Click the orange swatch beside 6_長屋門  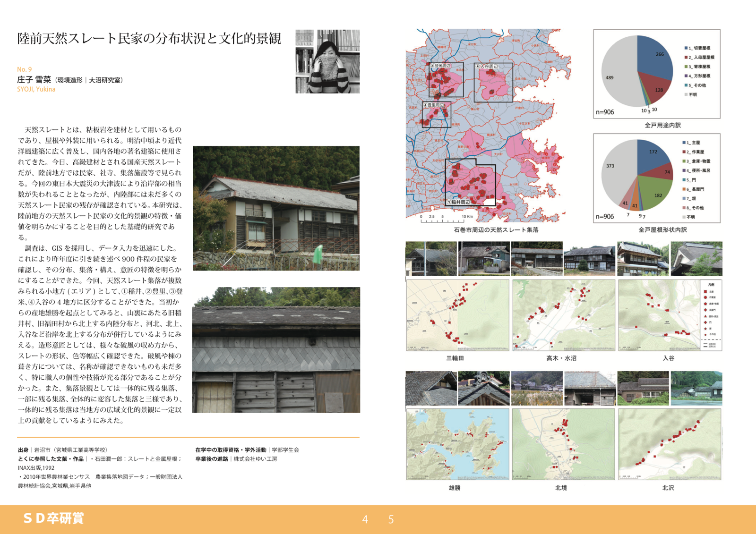(684, 189)
